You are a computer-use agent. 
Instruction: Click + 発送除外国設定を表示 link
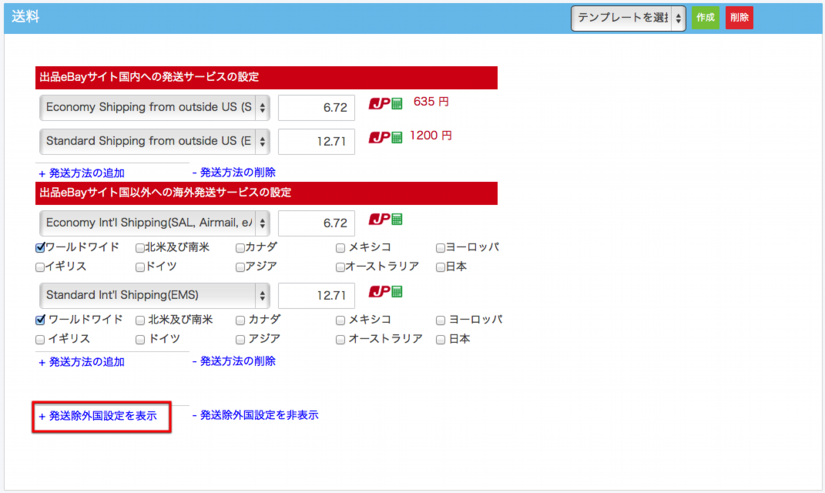point(98,415)
